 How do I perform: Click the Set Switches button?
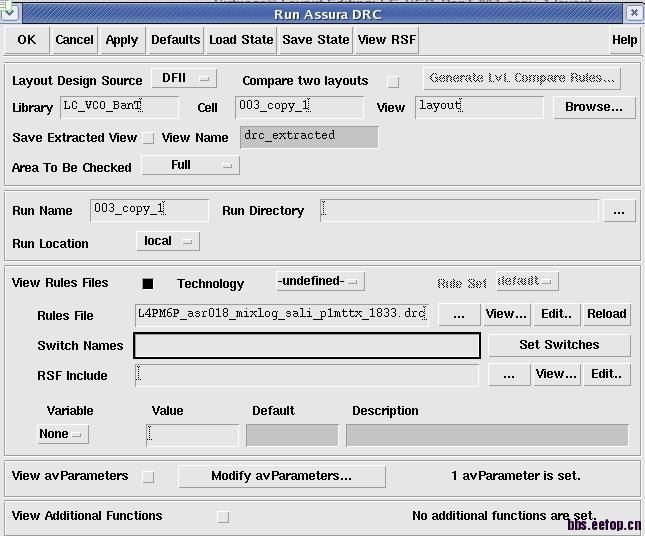tap(559, 345)
